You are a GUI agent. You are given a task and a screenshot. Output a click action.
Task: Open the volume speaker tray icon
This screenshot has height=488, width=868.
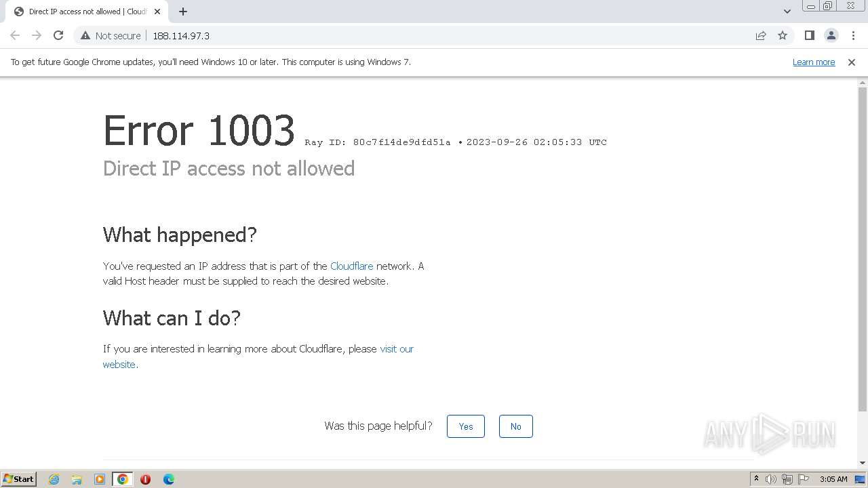point(771,479)
